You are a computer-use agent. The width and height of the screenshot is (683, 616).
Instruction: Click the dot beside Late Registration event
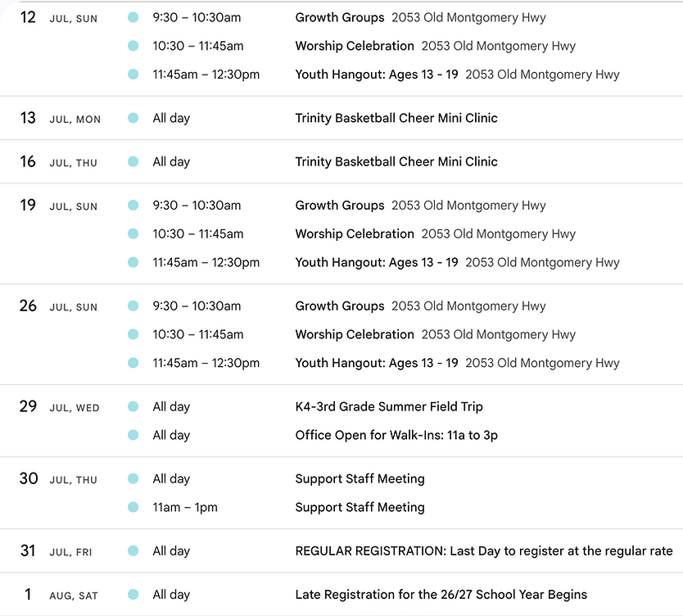click(x=133, y=595)
